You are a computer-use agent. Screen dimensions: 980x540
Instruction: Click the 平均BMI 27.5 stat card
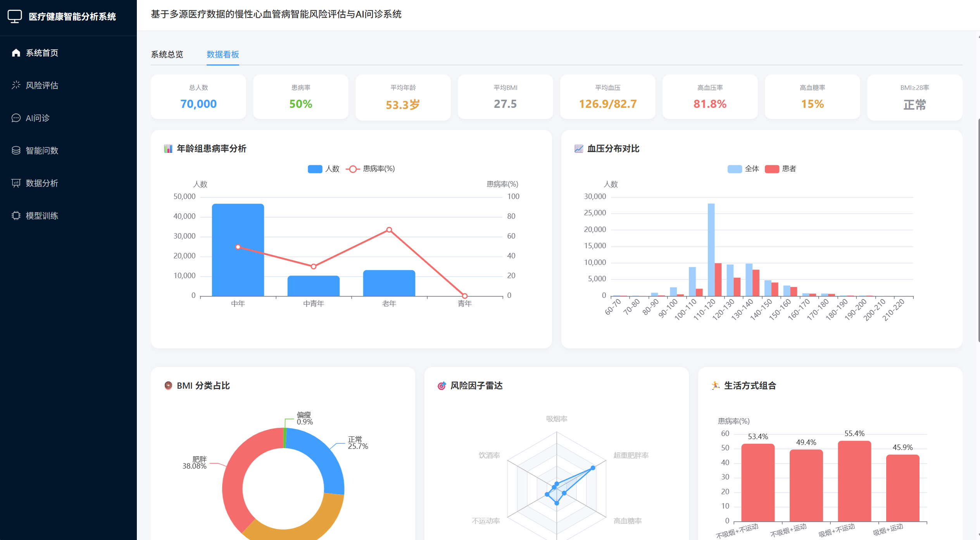(506, 97)
